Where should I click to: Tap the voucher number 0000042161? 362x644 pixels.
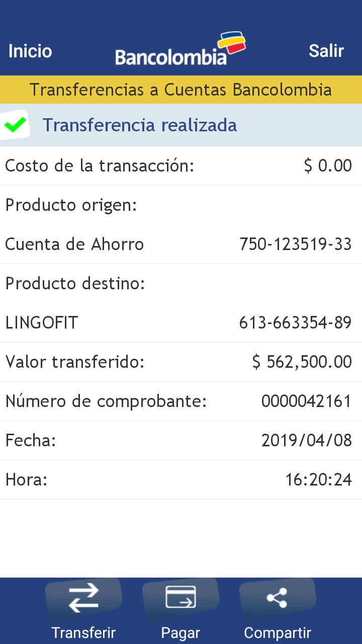tap(306, 401)
